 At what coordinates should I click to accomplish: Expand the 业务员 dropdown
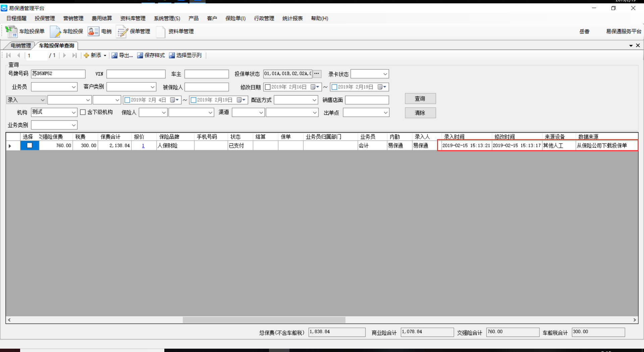73,87
